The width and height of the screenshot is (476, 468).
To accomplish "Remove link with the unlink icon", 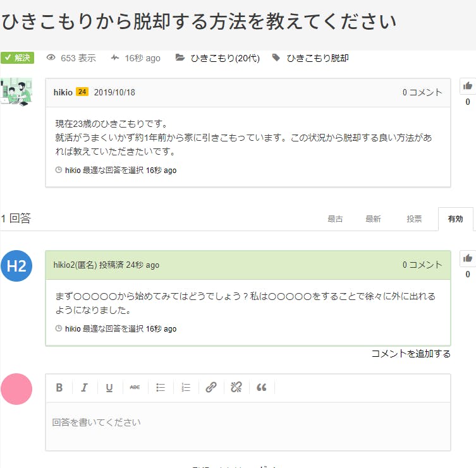I will [x=236, y=387].
